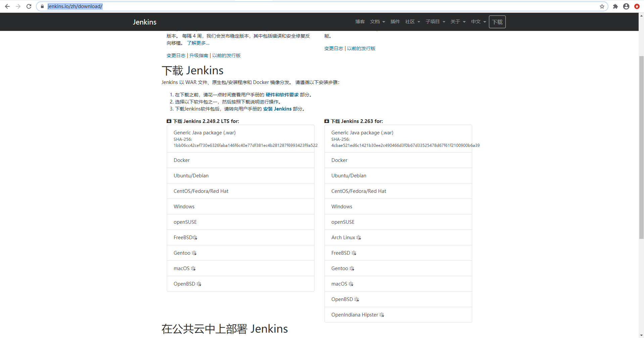
Task: Expand the 社区 dropdown menu
Action: tap(412, 22)
